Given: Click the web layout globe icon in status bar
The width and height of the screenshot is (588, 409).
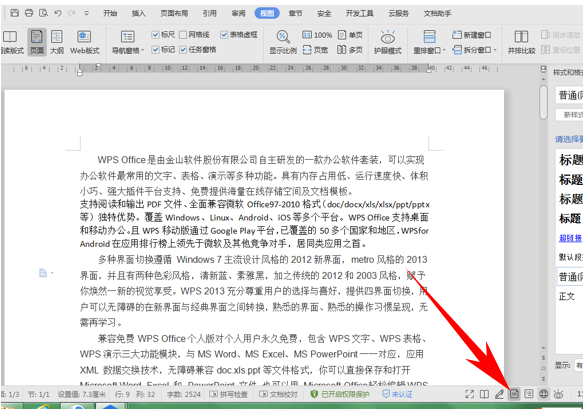Looking at the screenshot, I should click(x=544, y=394).
